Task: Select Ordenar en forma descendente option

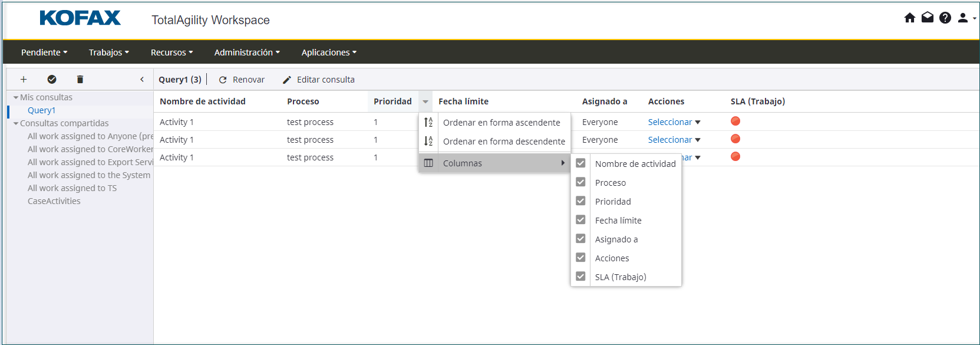Action: pyautogui.click(x=503, y=142)
